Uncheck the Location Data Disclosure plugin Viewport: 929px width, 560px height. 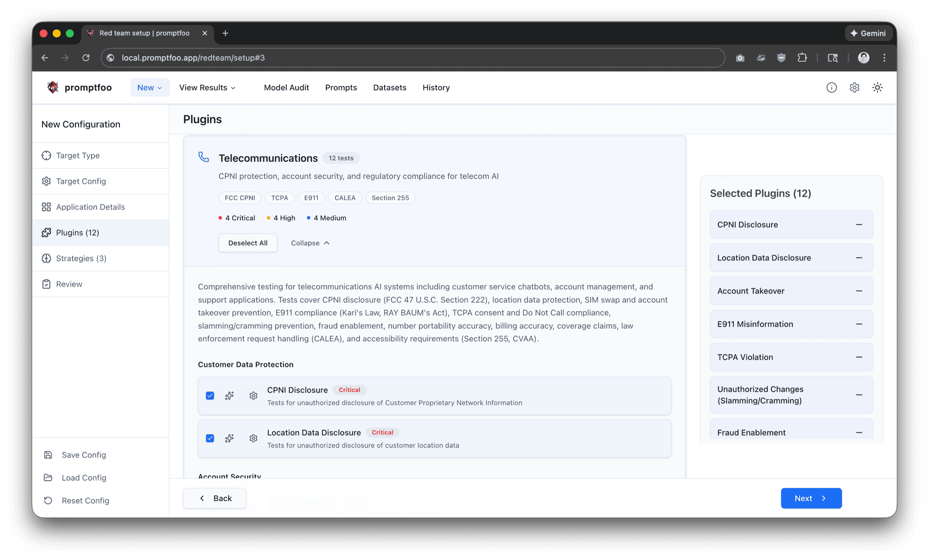[210, 438]
